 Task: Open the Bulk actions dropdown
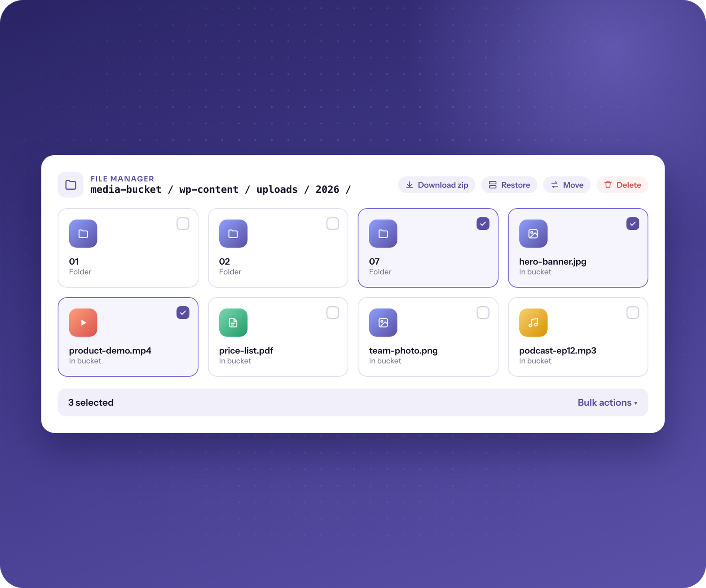coord(607,402)
